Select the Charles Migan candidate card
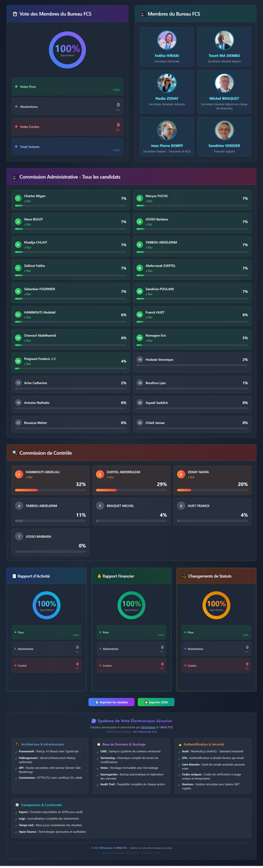The width and height of the screenshot is (263, 868). tap(70, 199)
